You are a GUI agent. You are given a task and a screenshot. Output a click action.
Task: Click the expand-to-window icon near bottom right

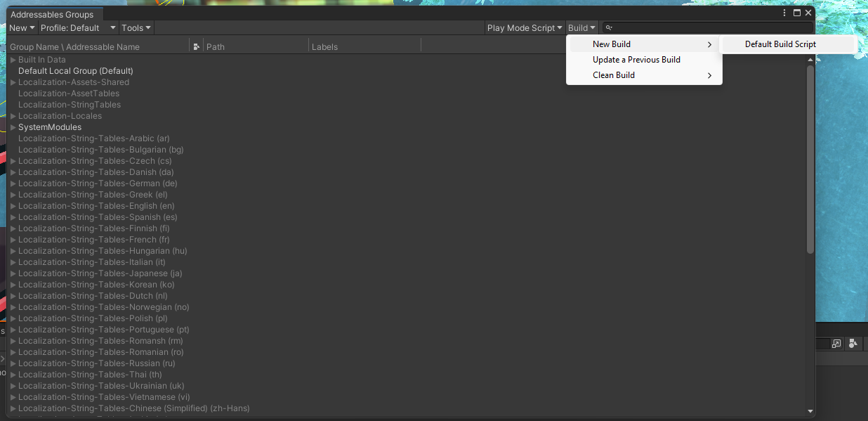tap(835, 344)
